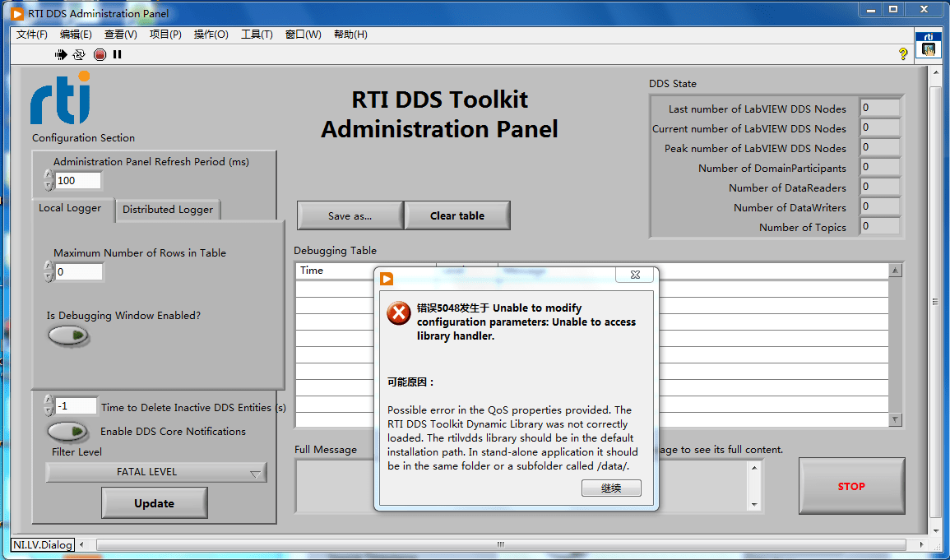Click the Pause toolbar icon

118,54
